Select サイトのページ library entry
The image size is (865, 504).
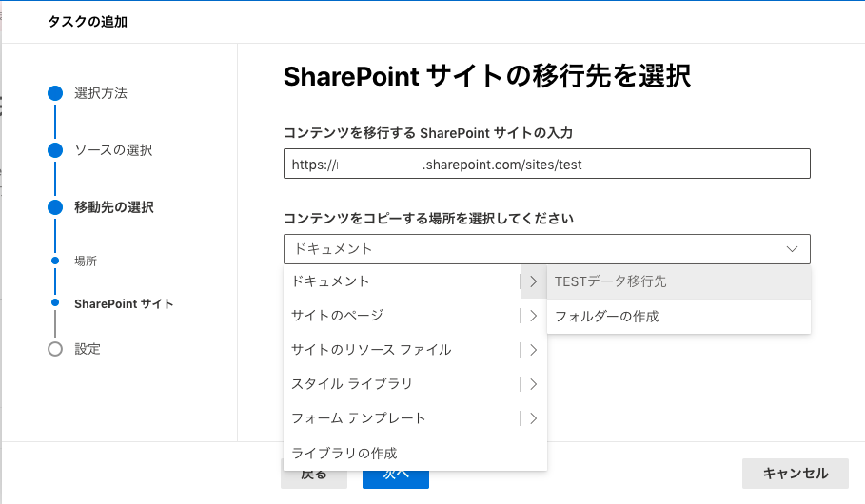click(337, 316)
